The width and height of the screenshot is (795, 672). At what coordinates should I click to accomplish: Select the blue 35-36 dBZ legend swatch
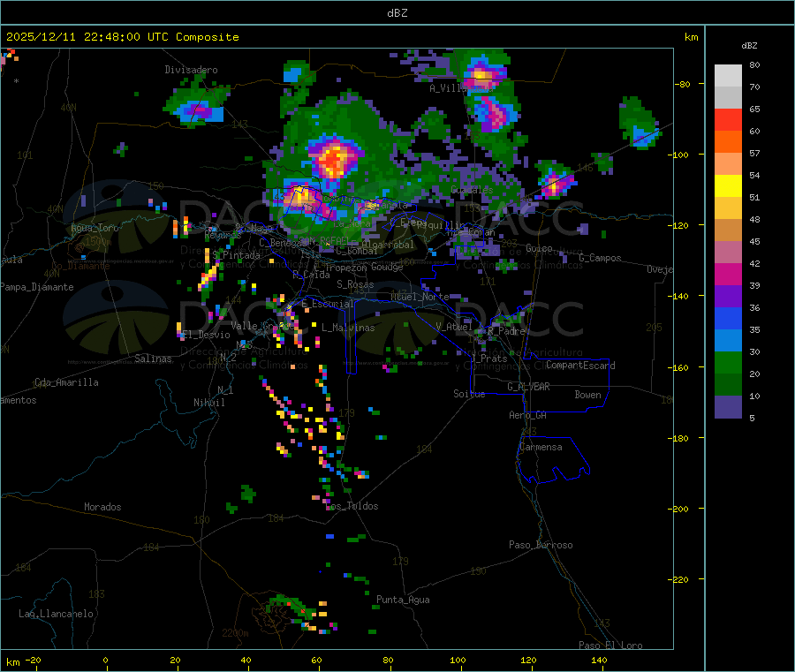click(728, 318)
